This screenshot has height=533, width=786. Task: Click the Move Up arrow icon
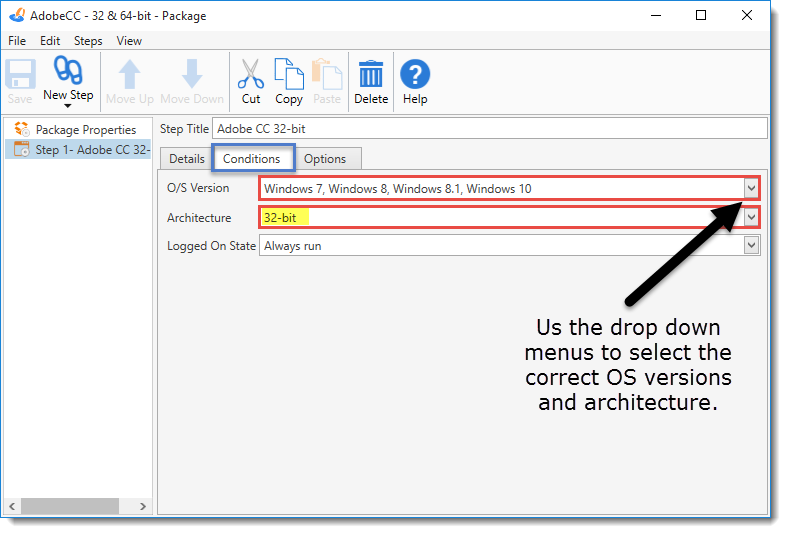[130, 74]
